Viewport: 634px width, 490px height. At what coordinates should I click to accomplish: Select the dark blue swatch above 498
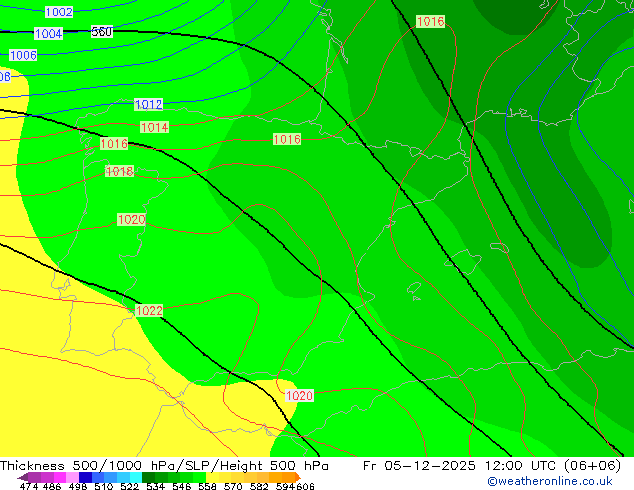point(85,477)
